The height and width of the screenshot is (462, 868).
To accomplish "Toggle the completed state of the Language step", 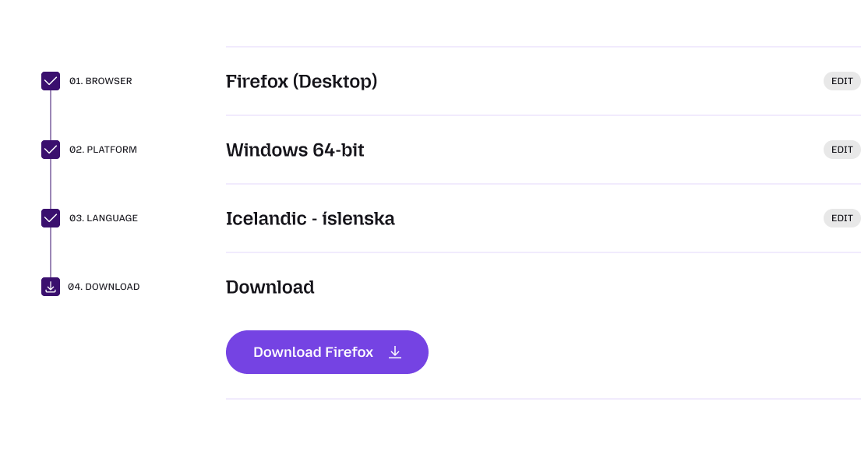I will (x=50, y=218).
